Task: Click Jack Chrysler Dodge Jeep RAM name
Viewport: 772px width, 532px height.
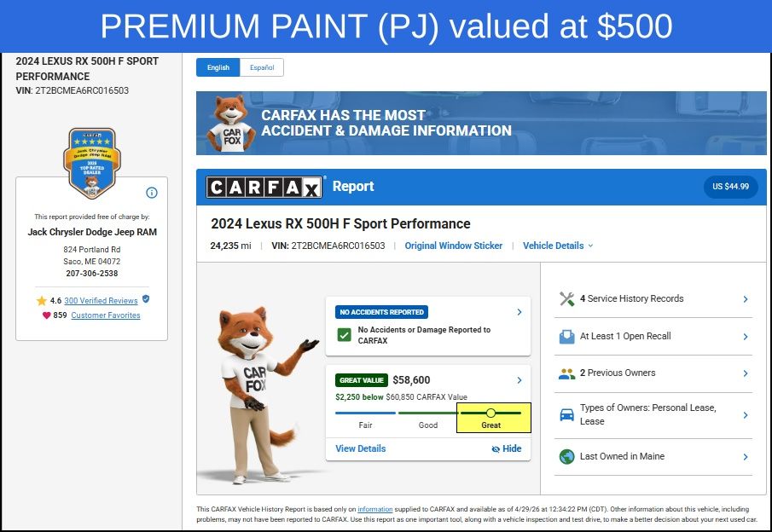Action: click(x=92, y=232)
